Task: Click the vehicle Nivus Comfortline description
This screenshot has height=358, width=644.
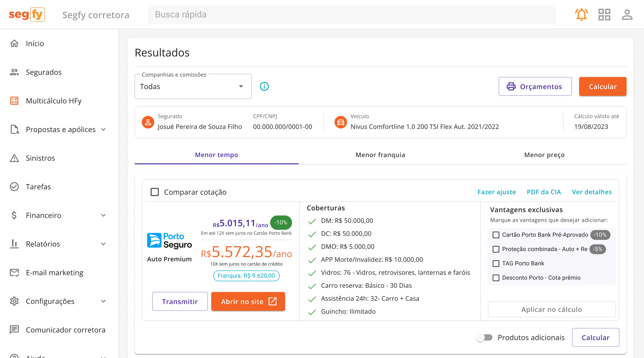Action: click(x=425, y=127)
